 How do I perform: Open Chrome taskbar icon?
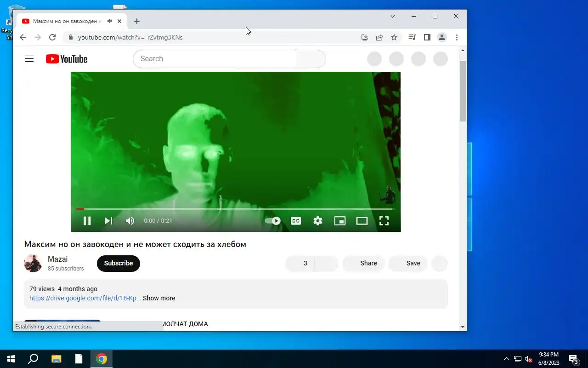pyautogui.click(x=102, y=359)
